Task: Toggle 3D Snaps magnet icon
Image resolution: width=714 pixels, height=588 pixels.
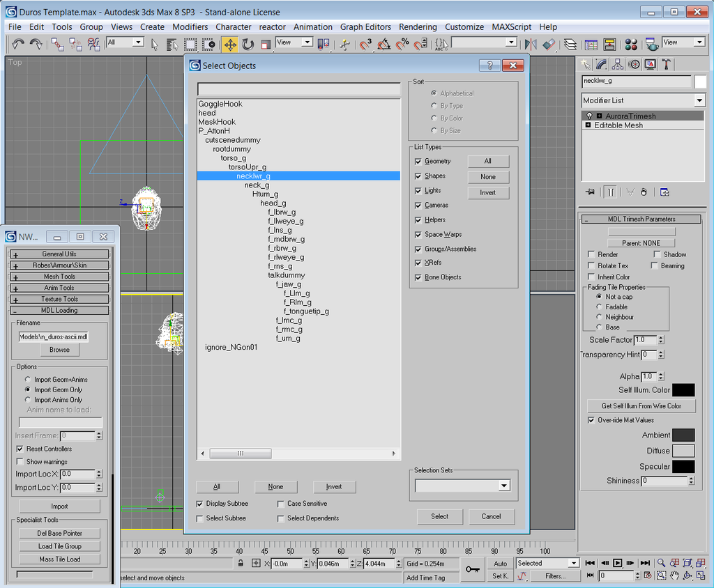Action: coord(365,44)
